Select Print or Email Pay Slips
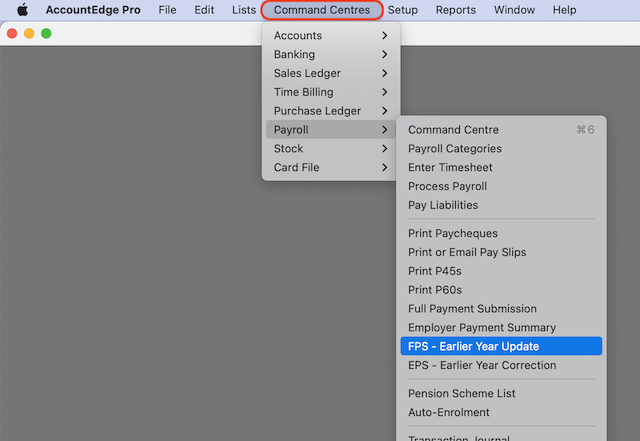 click(501, 252)
